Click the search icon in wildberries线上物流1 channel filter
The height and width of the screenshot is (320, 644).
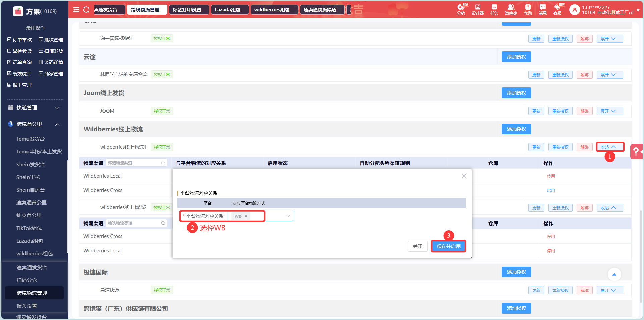pos(163,163)
